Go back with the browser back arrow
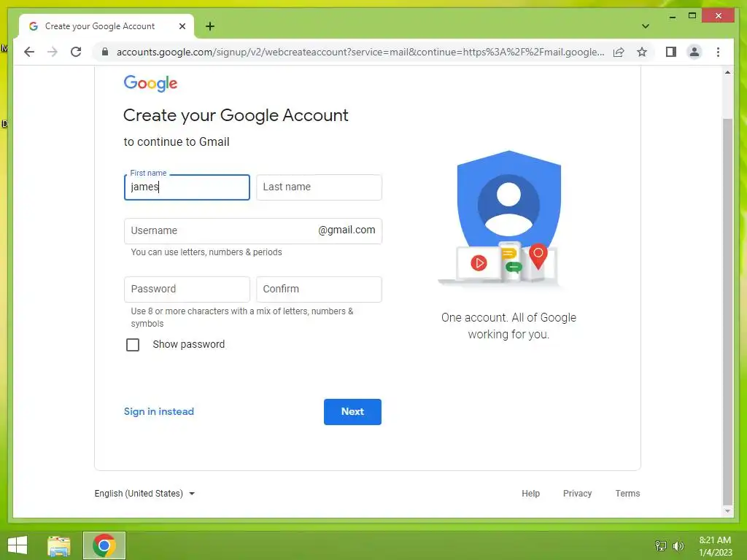747x560 pixels. (29, 52)
